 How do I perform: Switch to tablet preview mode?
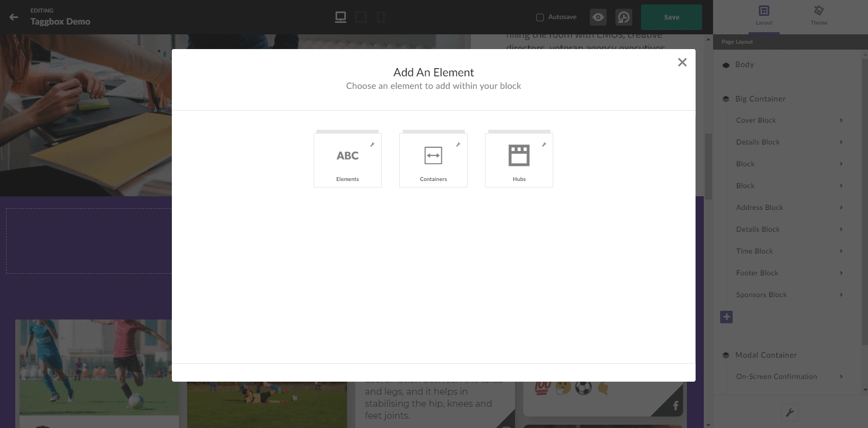point(361,17)
